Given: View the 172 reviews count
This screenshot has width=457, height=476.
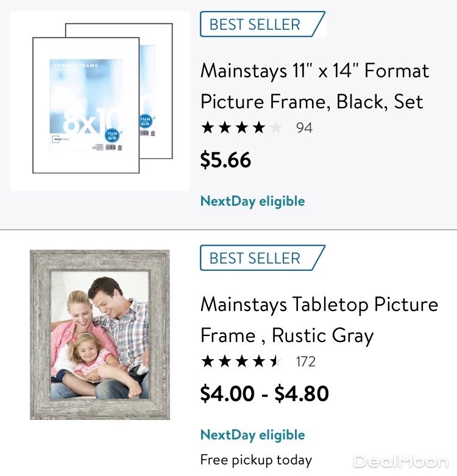Looking at the screenshot, I should pos(306,362).
